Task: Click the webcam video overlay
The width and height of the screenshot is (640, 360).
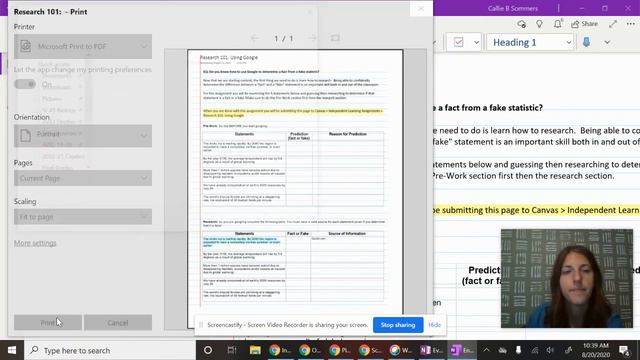Action: coord(567,278)
